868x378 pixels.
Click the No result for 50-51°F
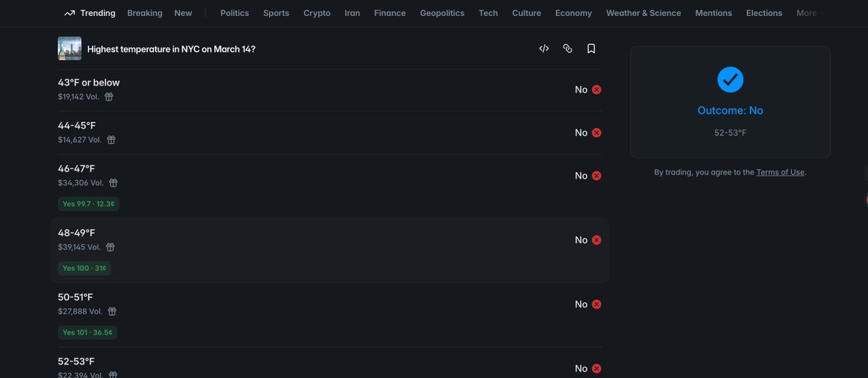[581, 304]
